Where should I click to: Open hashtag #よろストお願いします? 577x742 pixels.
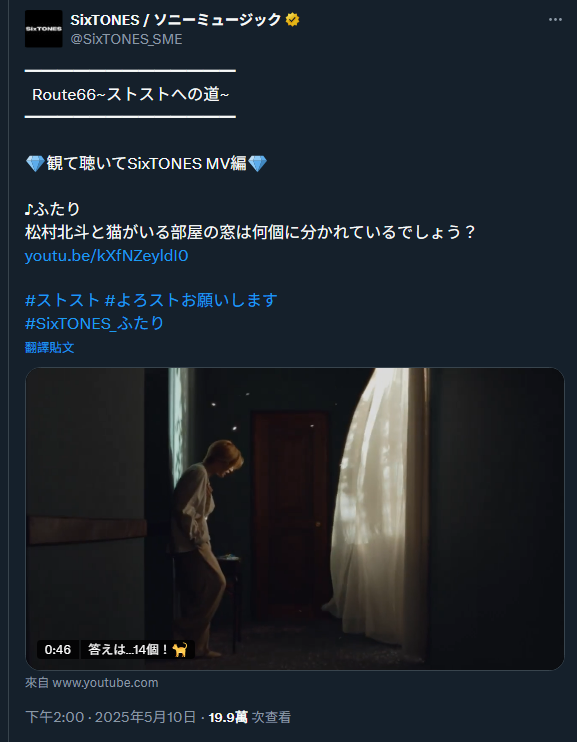pos(191,300)
